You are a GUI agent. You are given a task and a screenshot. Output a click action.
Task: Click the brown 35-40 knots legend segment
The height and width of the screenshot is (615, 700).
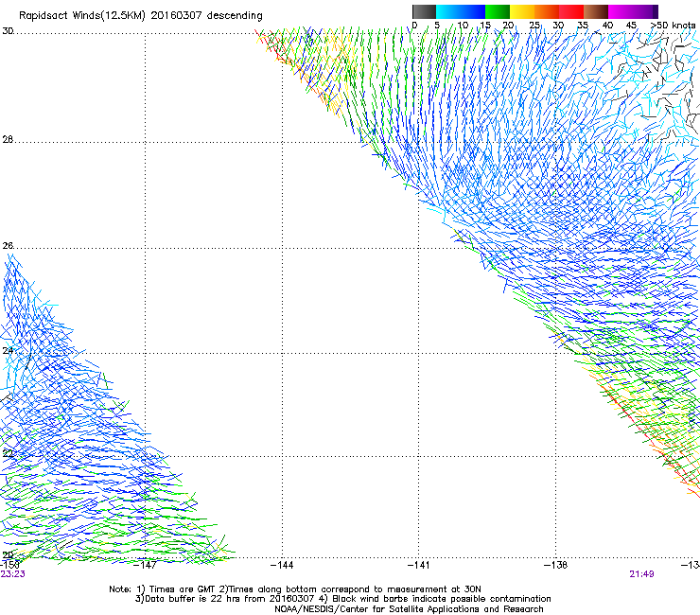click(x=596, y=11)
